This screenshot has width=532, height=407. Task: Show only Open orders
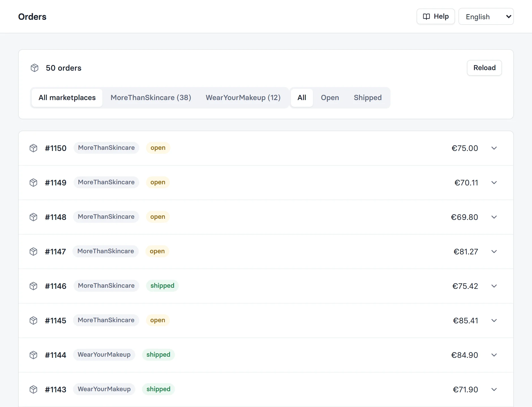(330, 98)
